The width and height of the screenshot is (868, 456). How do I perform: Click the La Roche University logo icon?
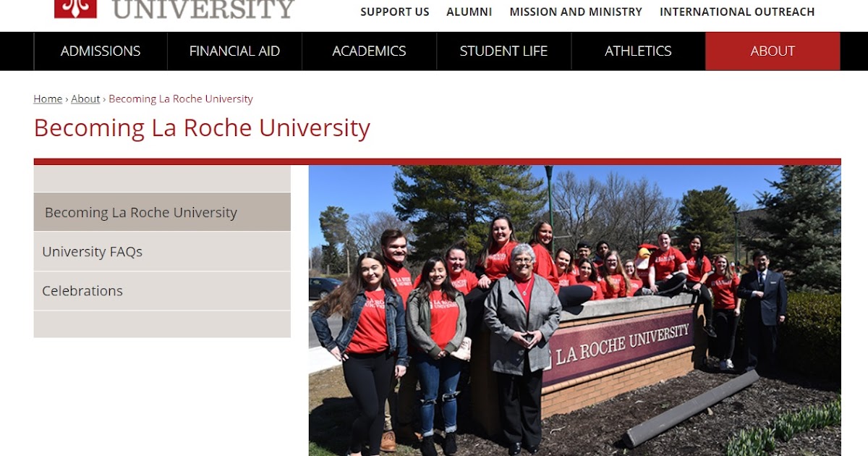75,9
